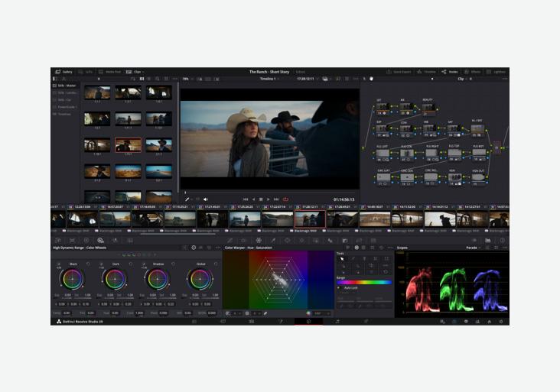The image size is (560, 392).
Task: Click the Range hue color bar
Action: 363,282
